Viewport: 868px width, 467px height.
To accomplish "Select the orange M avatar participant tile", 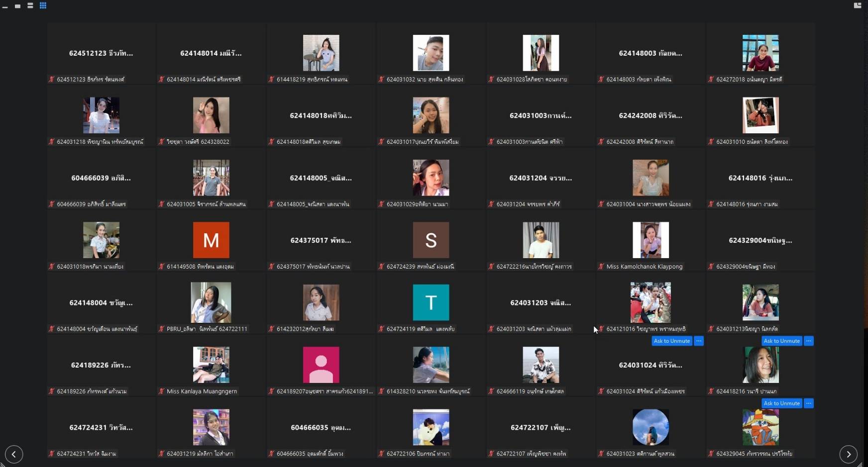I will [211, 240].
